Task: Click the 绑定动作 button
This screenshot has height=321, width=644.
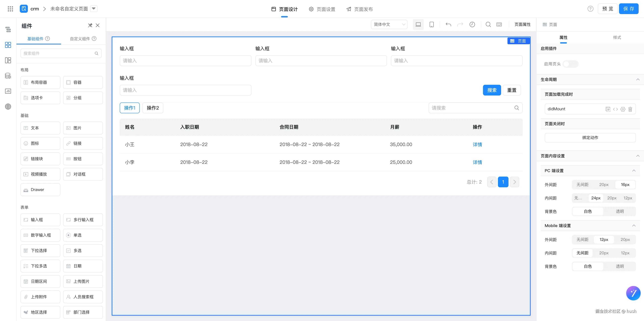Action: click(590, 138)
